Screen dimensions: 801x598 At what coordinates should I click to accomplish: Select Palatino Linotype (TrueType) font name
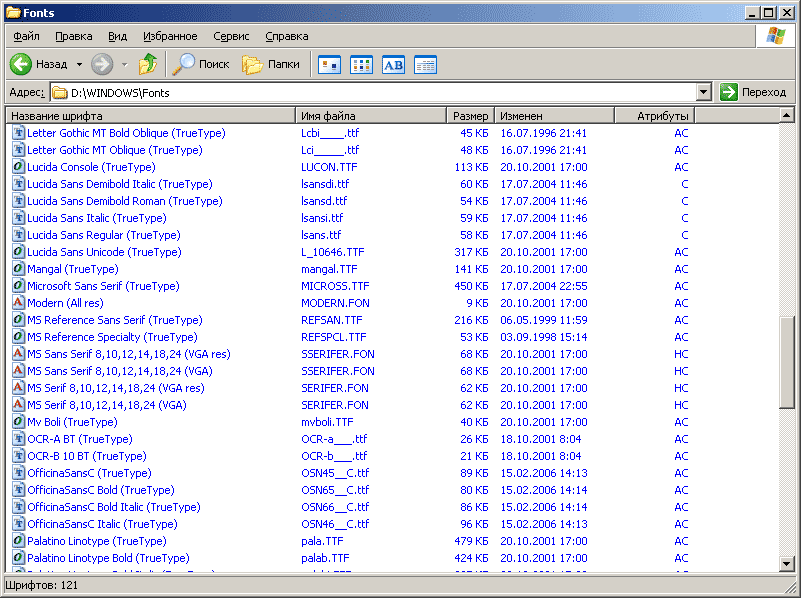[x=97, y=541]
